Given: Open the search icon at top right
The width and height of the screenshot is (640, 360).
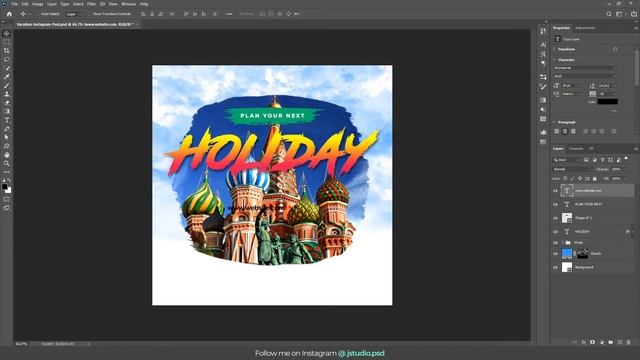Looking at the screenshot, I should (609, 14).
